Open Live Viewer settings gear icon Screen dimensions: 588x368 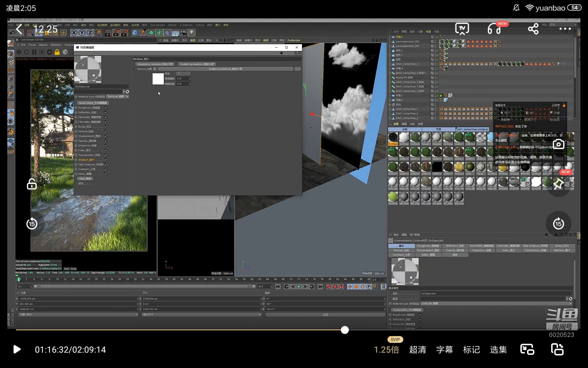49,52
